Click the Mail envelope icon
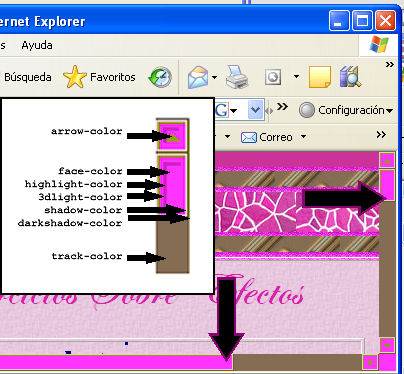Image resolution: width=404 pixels, height=374 pixels. click(198, 77)
